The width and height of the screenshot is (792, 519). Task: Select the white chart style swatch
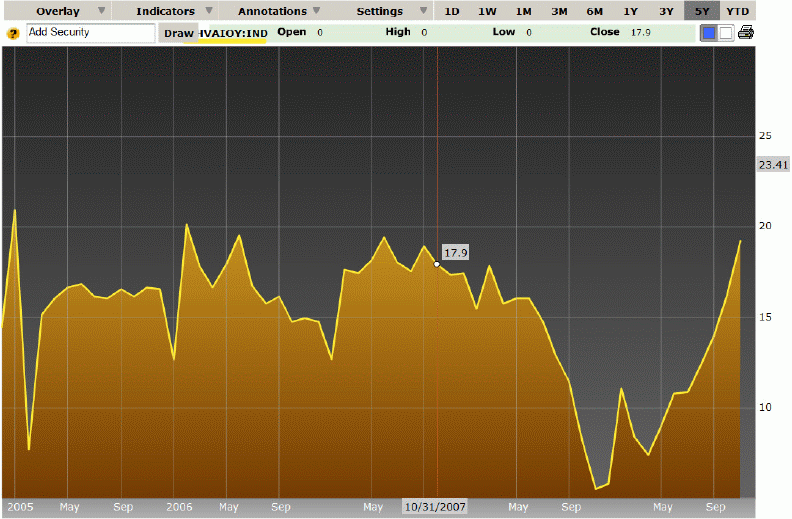point(726,33)
